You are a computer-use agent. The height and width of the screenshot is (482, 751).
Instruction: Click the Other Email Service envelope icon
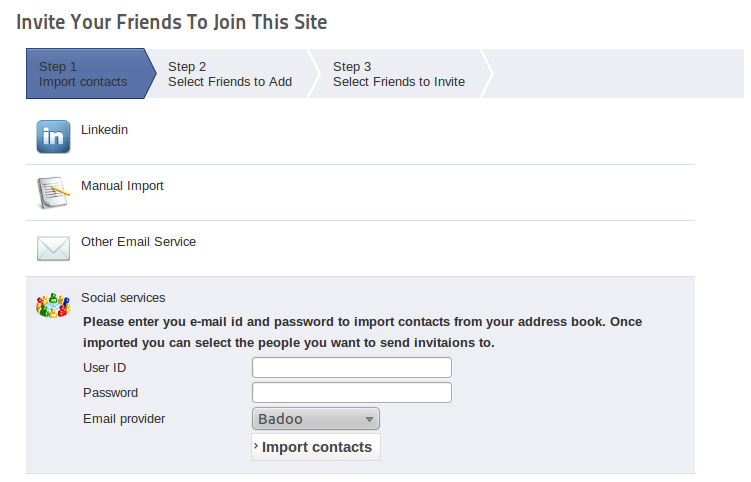click(x=53, y=248)
